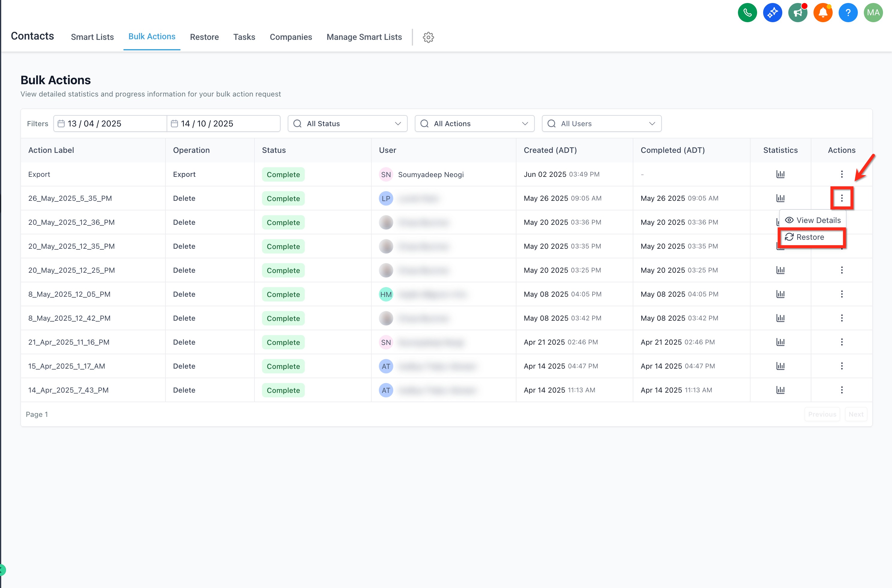
Task: Open the contacts settings gear icon
Action: point(428,37)
